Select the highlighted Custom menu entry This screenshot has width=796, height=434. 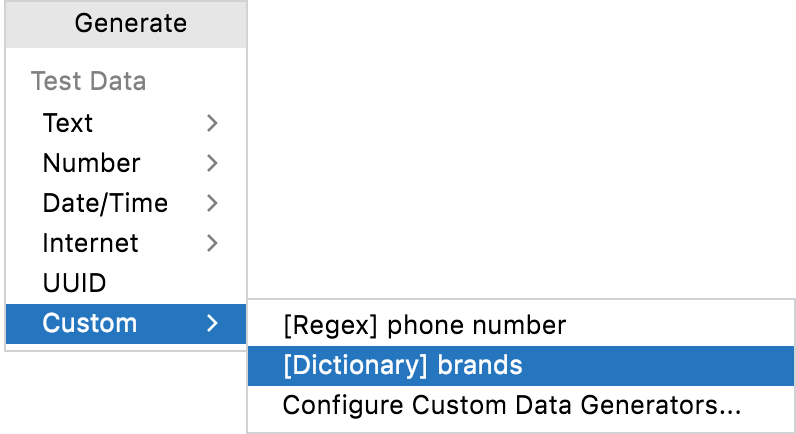pyautogui.click(x=126, y=323)
